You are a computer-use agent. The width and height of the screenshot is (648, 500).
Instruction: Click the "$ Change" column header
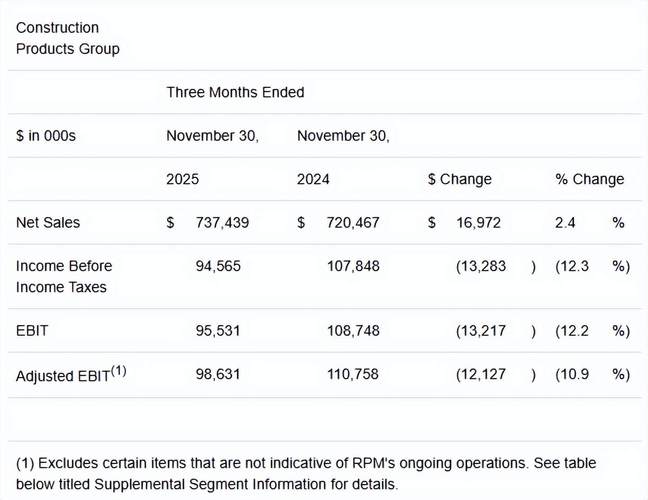(x=460, y=179)
